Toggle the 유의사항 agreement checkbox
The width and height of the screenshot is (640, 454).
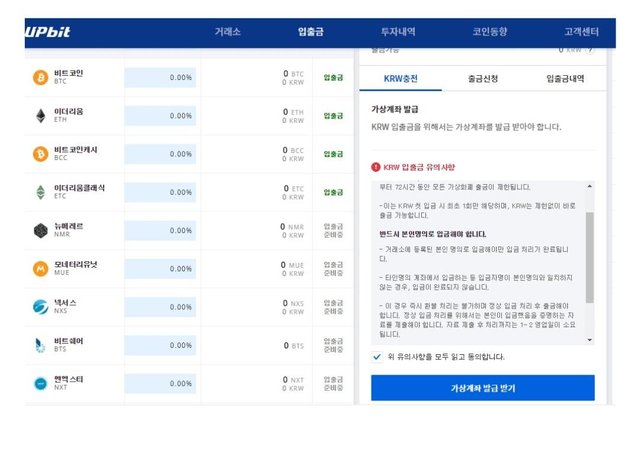pos(377,356)
